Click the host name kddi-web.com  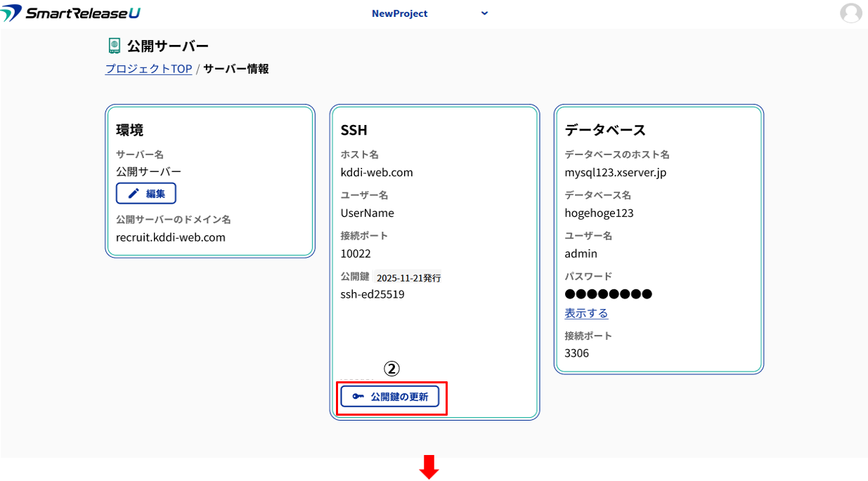pos(376,172)
